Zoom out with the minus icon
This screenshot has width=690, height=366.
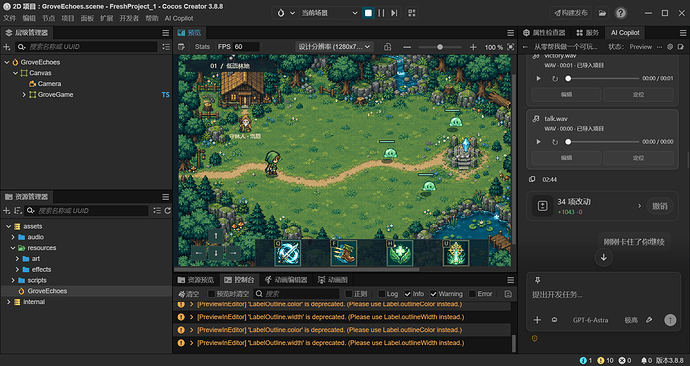(407, 47)
